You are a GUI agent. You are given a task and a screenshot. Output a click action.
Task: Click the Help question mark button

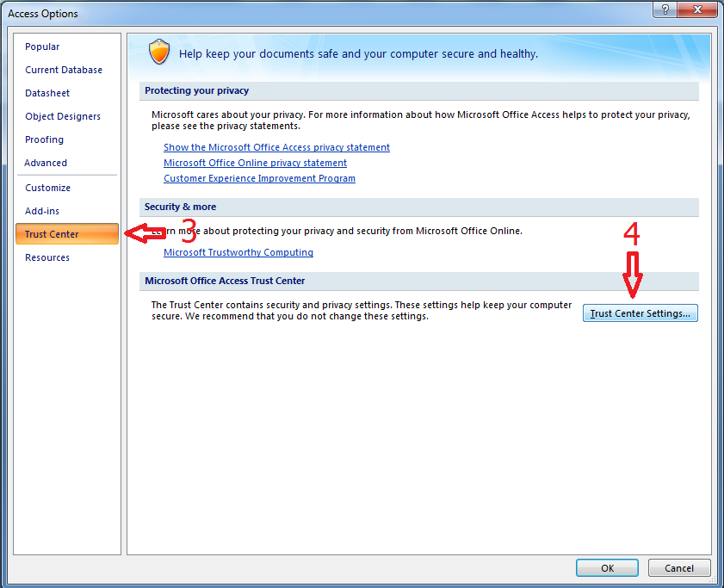coord(665,9)
